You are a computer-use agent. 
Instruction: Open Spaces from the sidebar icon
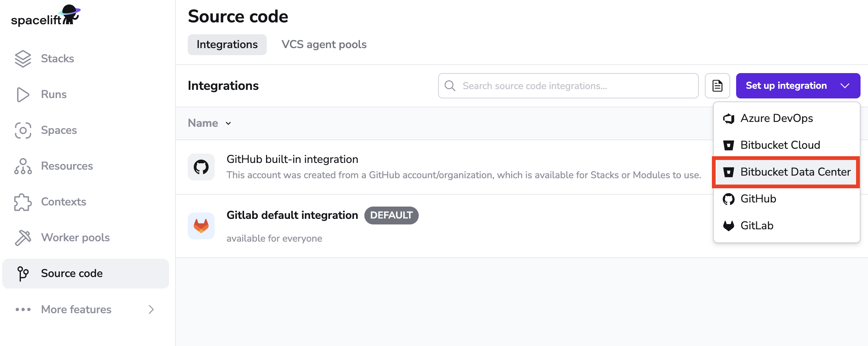[23, 130]
